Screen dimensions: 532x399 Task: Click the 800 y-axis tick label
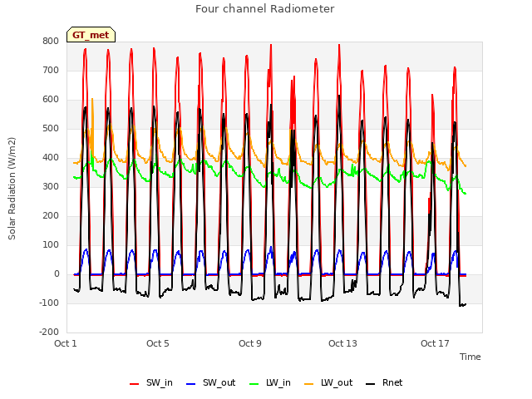pos(51,42)
